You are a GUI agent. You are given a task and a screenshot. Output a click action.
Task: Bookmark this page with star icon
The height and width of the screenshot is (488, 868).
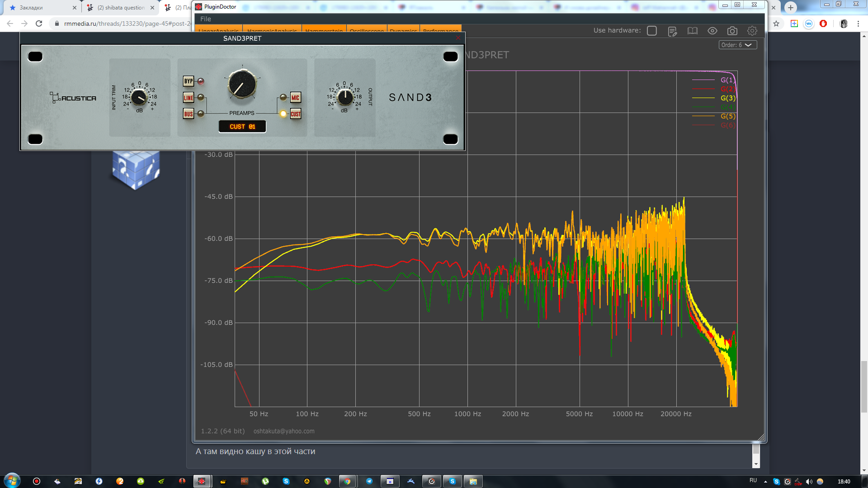[776, 23]
